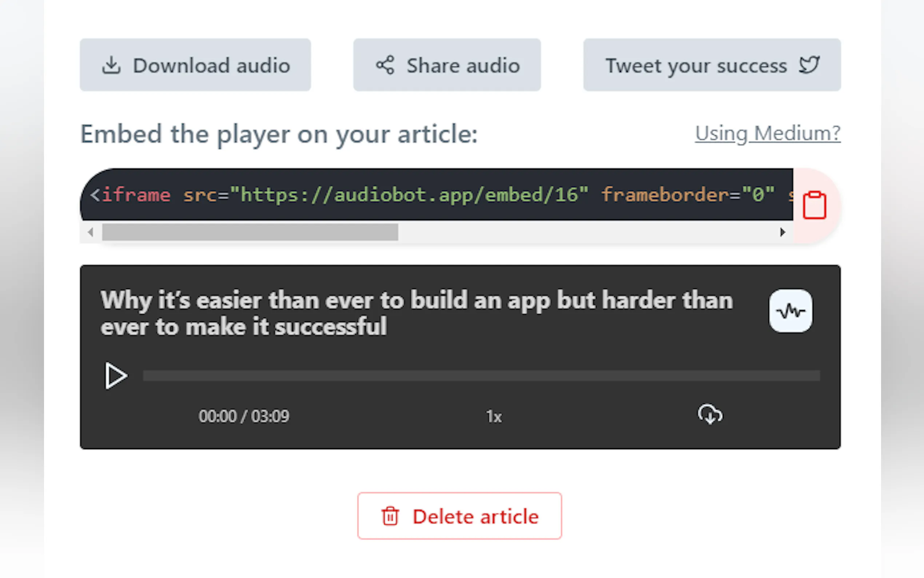
Task: Click the Audiobot waveform logo icon
Action: point(790,311)
